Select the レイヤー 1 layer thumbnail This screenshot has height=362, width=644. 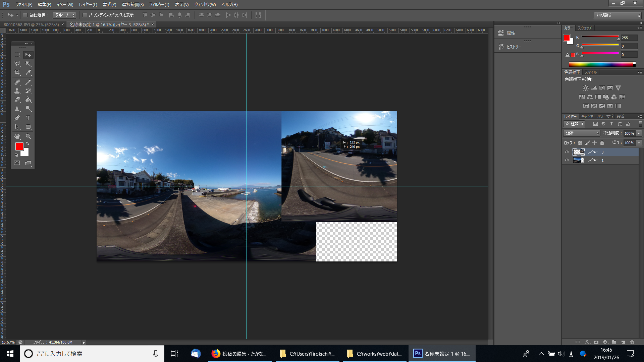(x=578, y=160)
